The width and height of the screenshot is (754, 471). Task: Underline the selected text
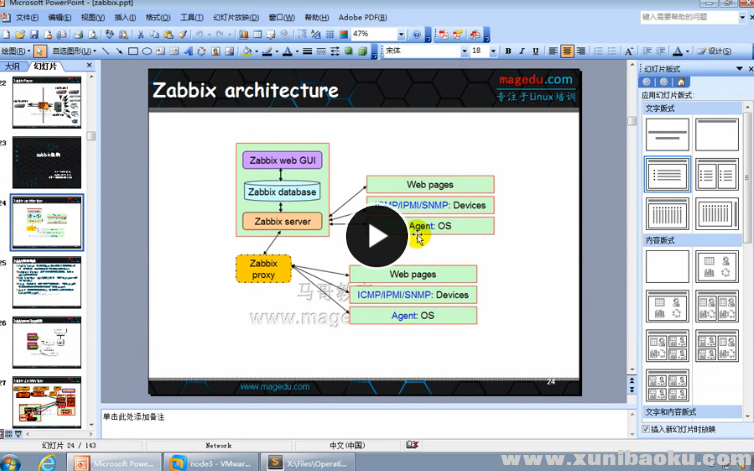click(x=535, y=51)
